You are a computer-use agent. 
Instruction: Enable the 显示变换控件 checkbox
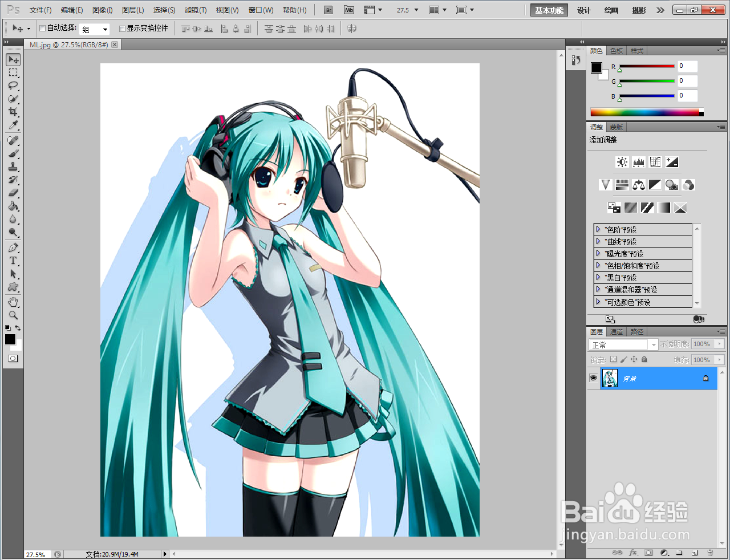[122, 29]
